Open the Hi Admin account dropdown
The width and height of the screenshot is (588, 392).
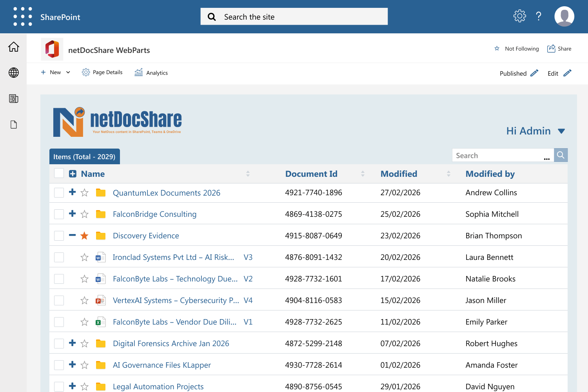536,131
